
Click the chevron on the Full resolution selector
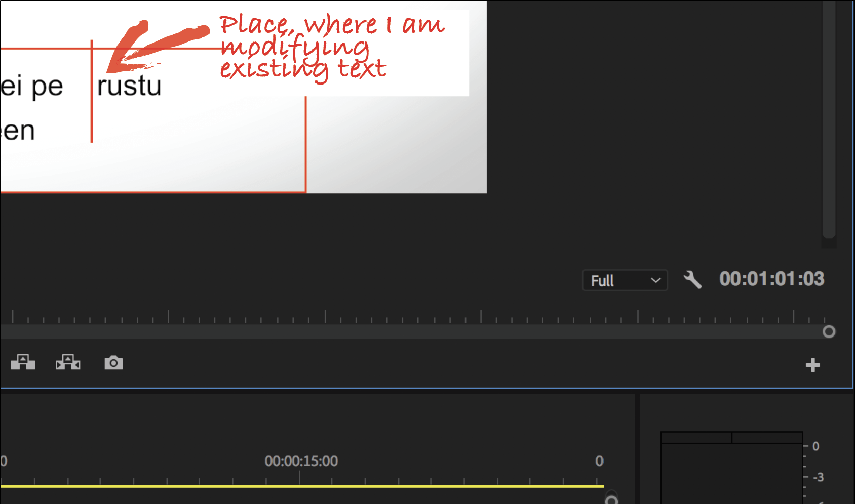point(656,280)
